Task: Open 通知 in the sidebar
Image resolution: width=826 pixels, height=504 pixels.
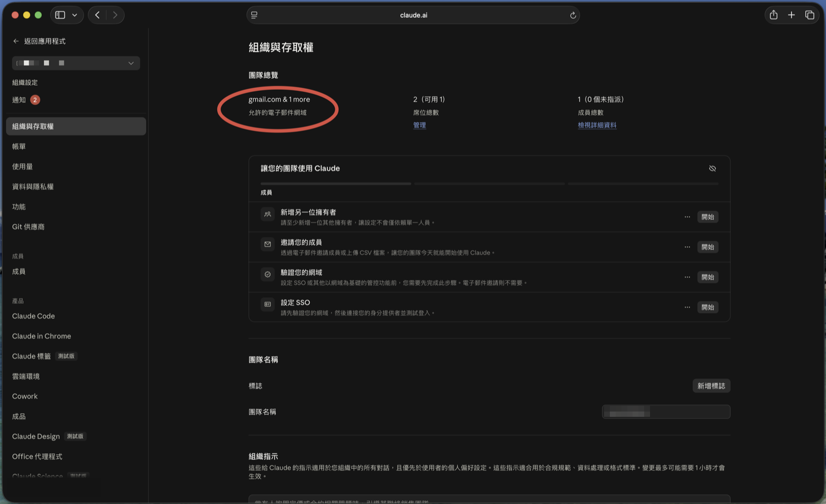Action: coord(26,100)
